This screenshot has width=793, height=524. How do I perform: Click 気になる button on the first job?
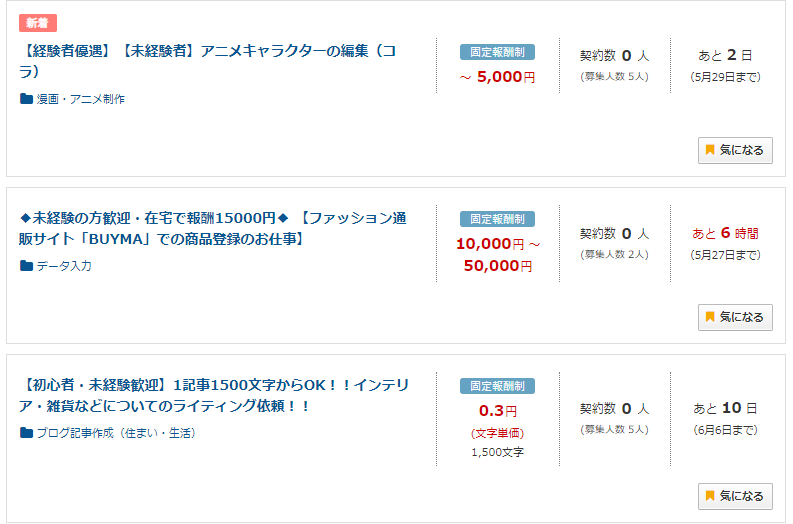[735, 150]
